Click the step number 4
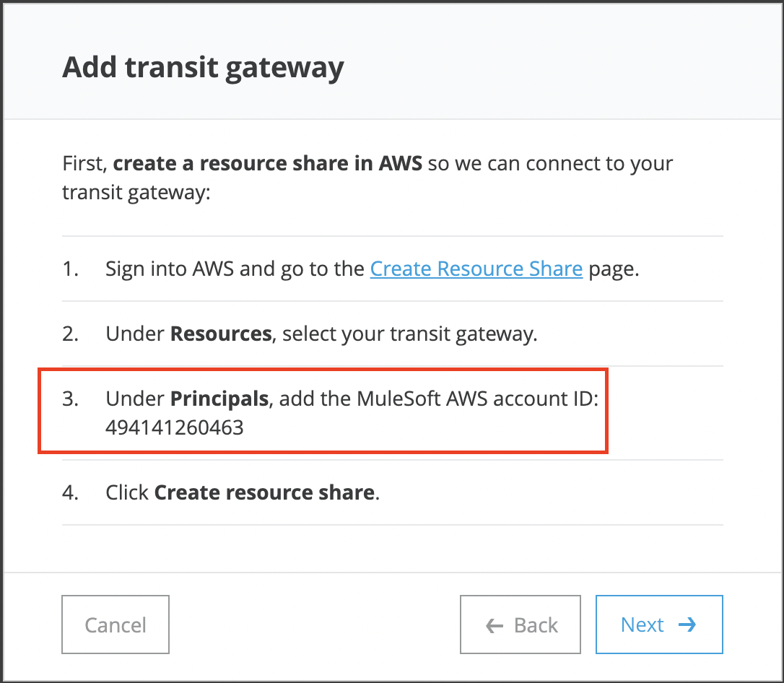The width and height of the screenshot is (784, 683). pyautogui.click(x=70, y=493)
